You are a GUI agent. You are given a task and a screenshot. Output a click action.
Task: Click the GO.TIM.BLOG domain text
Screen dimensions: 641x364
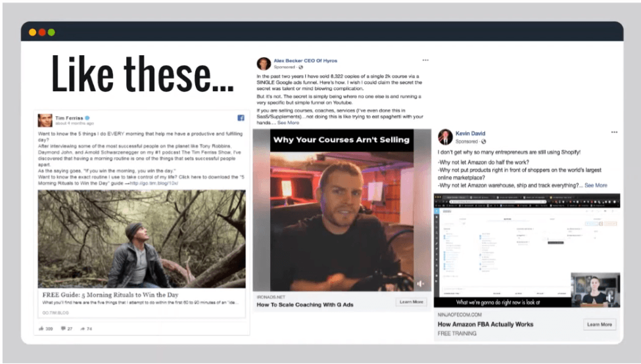coord(56,313)
